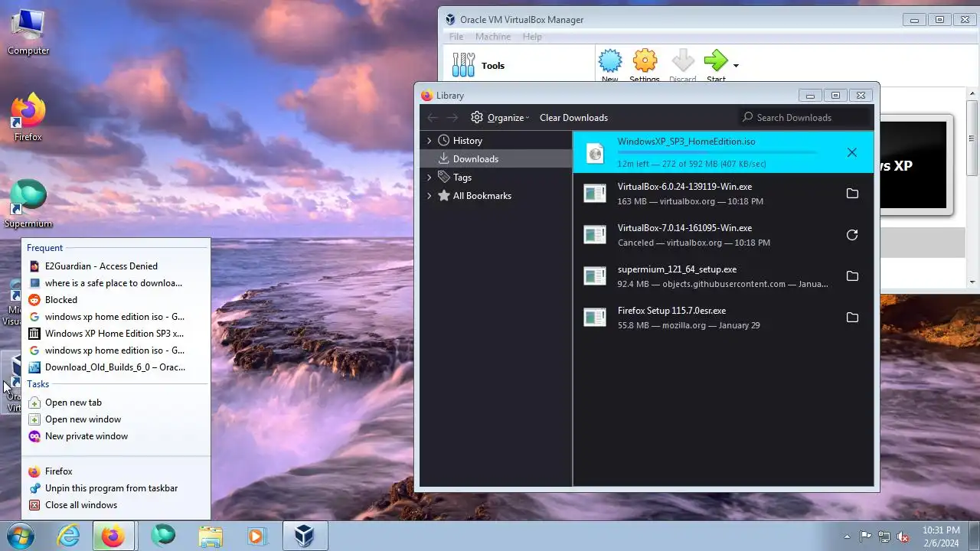Cancel the WindowsXP_SP3_HomeEdition.iso download
Image resolution: width=980 pixels, height=551 pixels.
pyautogui.click(x=852, y=152)
